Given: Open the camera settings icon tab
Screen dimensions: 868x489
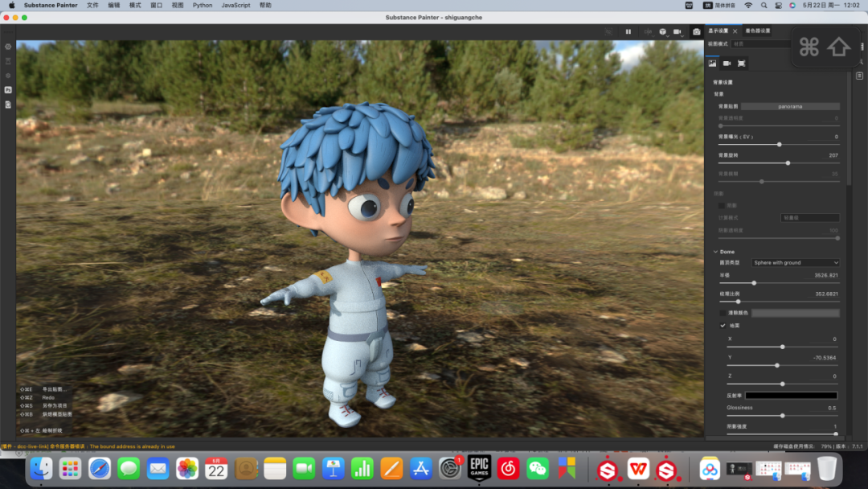Looking at the screenshot, I should tap(727, 63).
